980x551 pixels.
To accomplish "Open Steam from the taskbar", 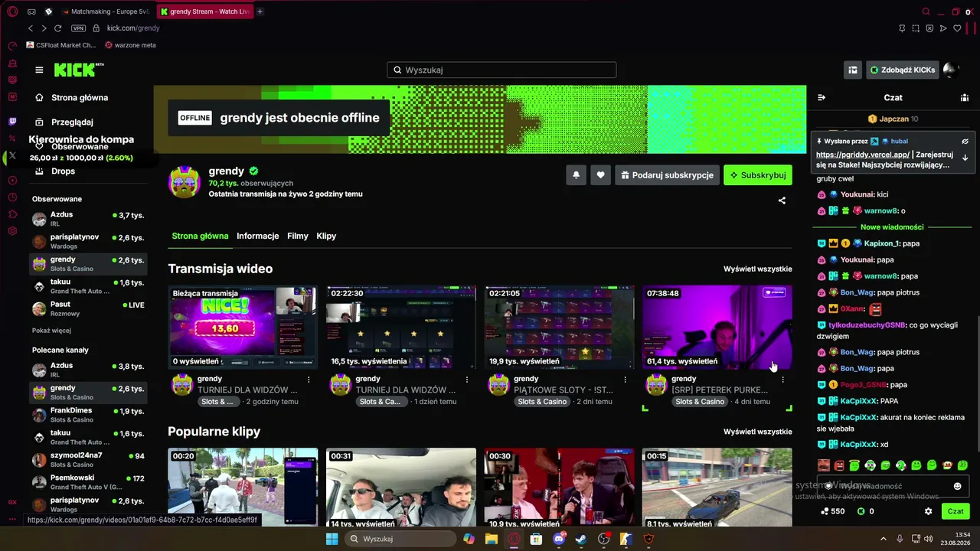I will (580, 539).
